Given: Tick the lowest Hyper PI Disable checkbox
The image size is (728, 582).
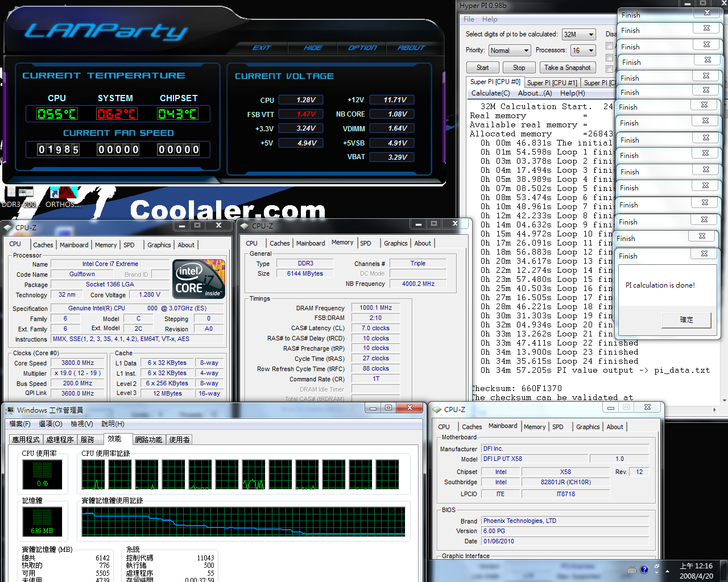Looking at the screenshot, I should click(609, 69).
